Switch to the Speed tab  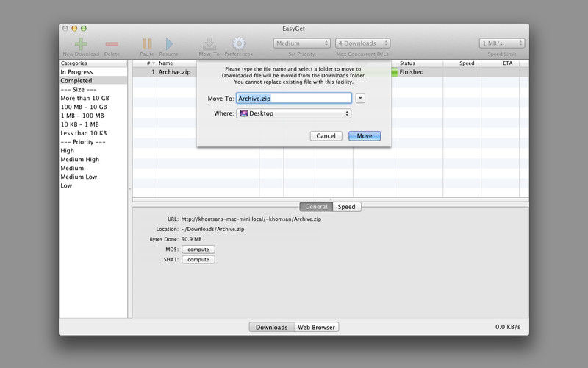pyautogui.click(x=346, y=207)
